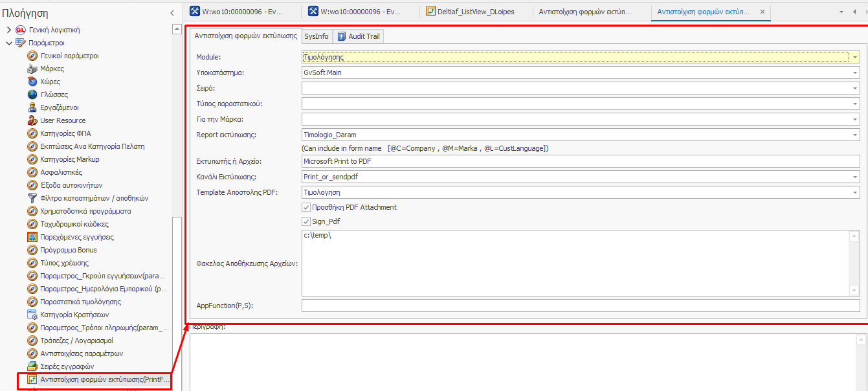Viewport: 868px width, 391px height.
Task: Click the Εργαζόμενοι employee icon in sidebar
Action: click(x=32, y=107)
